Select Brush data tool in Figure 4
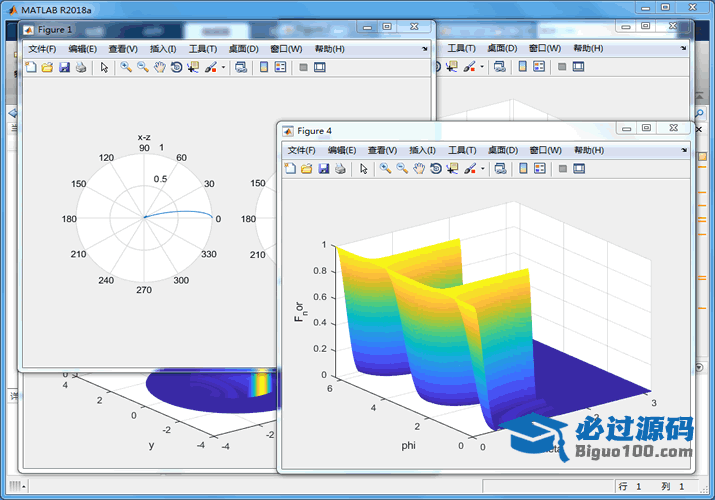Viewport: 715px width, 500px height. (x=470, y=169)
